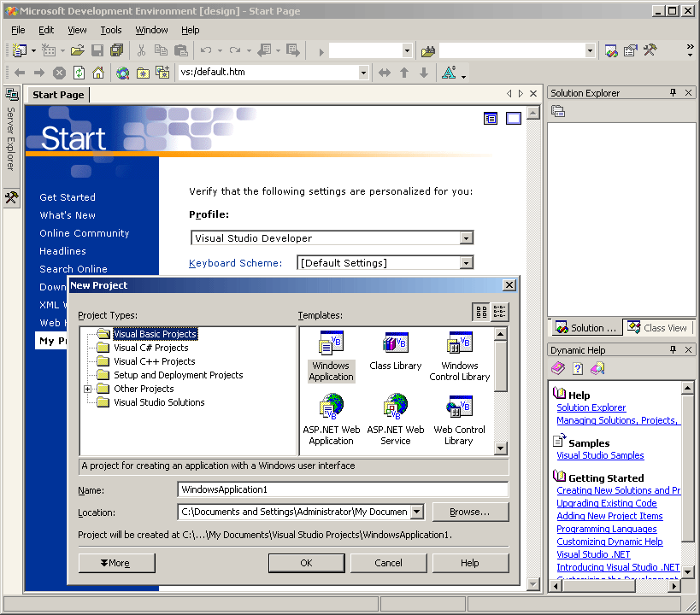Open the Upgrading Existing Code link

(607, 503)
